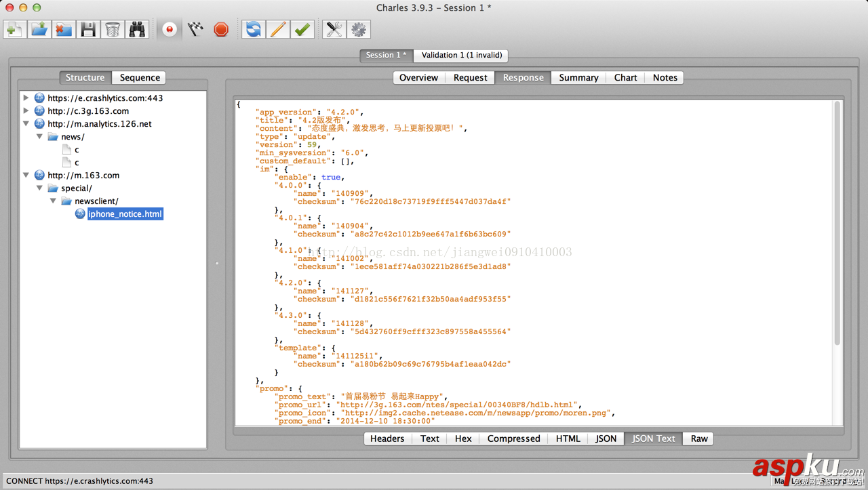Open the Overview tab

(x=418, y=78)
